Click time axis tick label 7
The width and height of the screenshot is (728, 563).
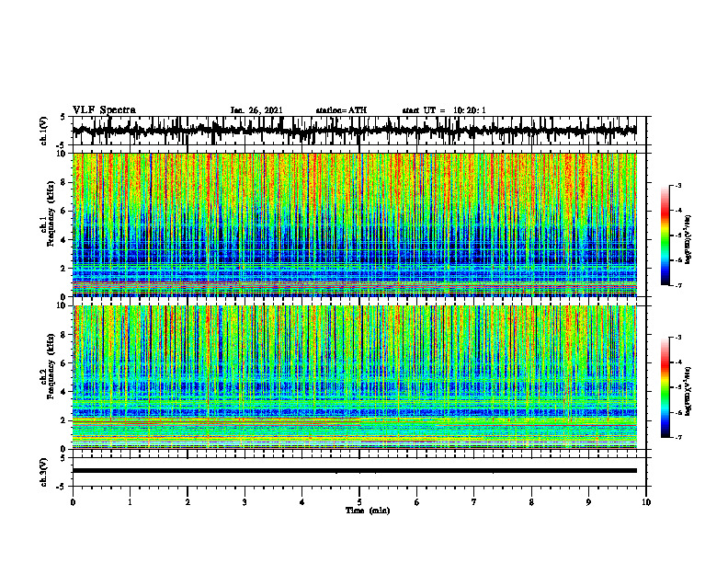point(474,502)
